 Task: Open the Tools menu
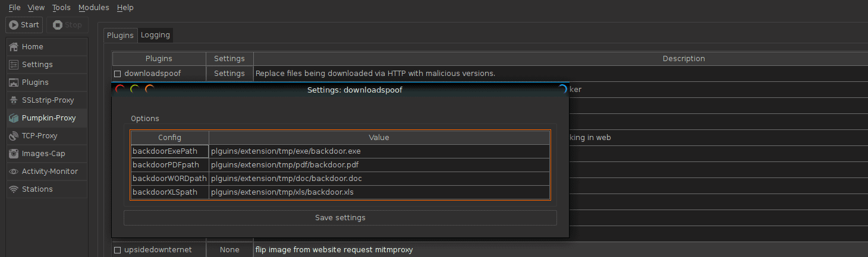click(61, 8)
